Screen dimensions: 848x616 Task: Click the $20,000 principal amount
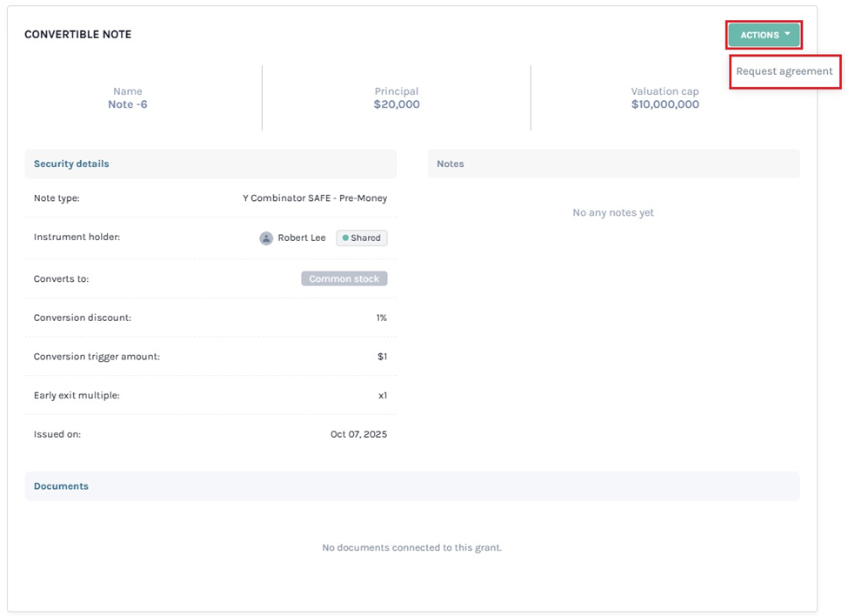pyautogui.click(x=397, y=104)
